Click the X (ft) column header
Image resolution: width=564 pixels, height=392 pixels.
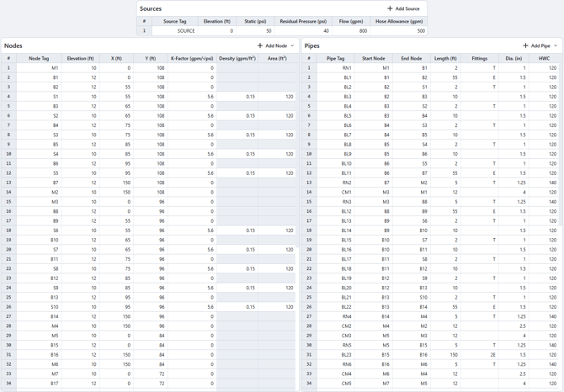click(116, 58)
